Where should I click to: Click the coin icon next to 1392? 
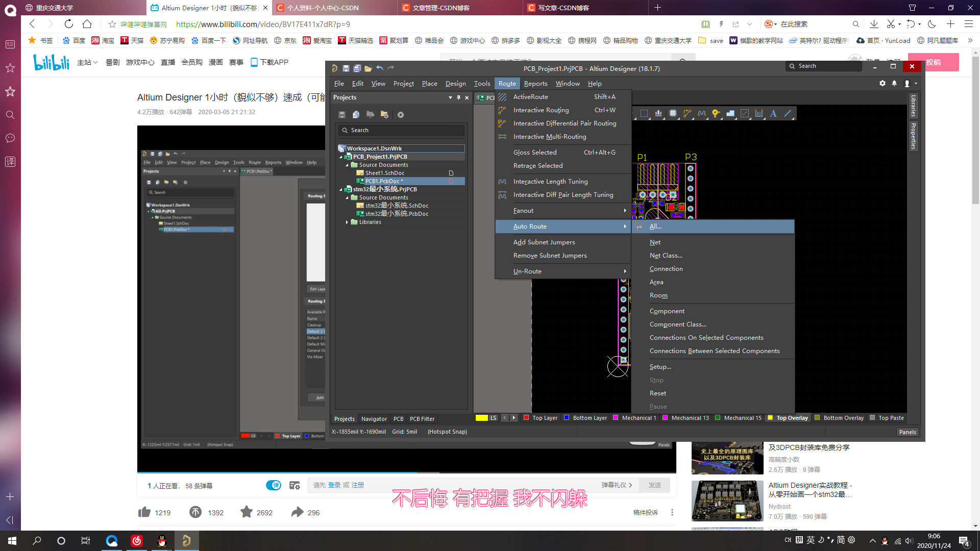coord(195,512)
